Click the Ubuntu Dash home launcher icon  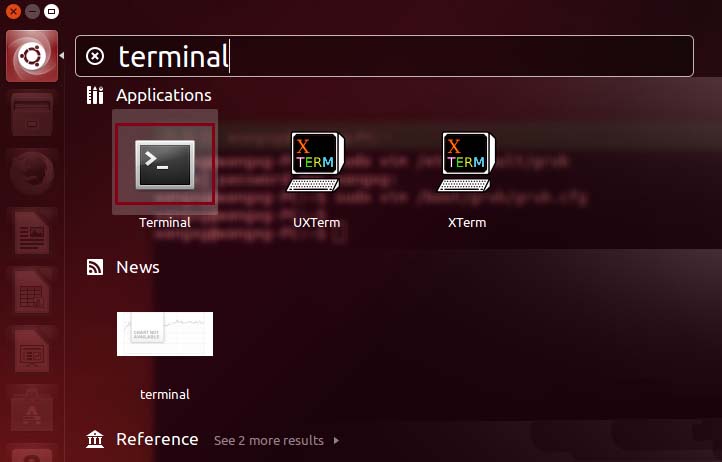click(x=32, y=56)
